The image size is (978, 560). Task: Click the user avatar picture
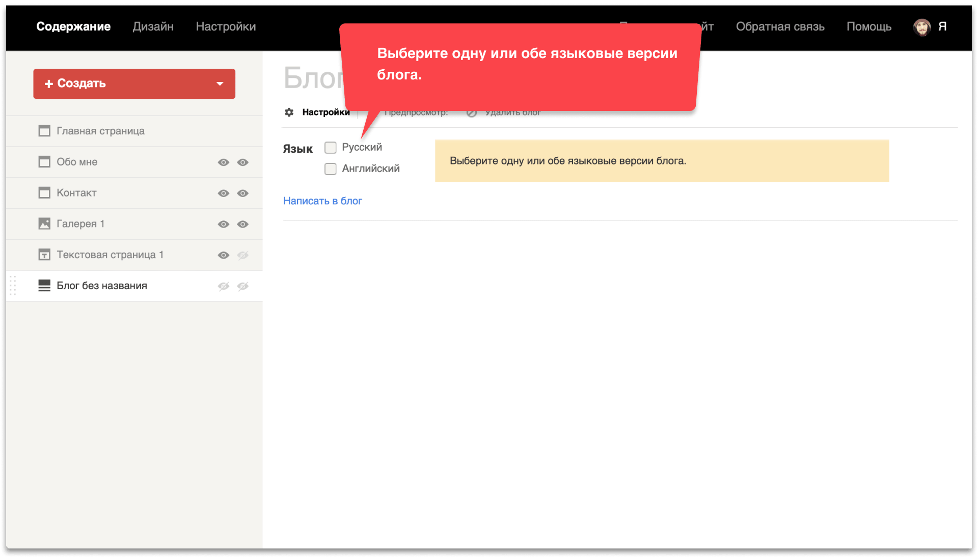921,27
